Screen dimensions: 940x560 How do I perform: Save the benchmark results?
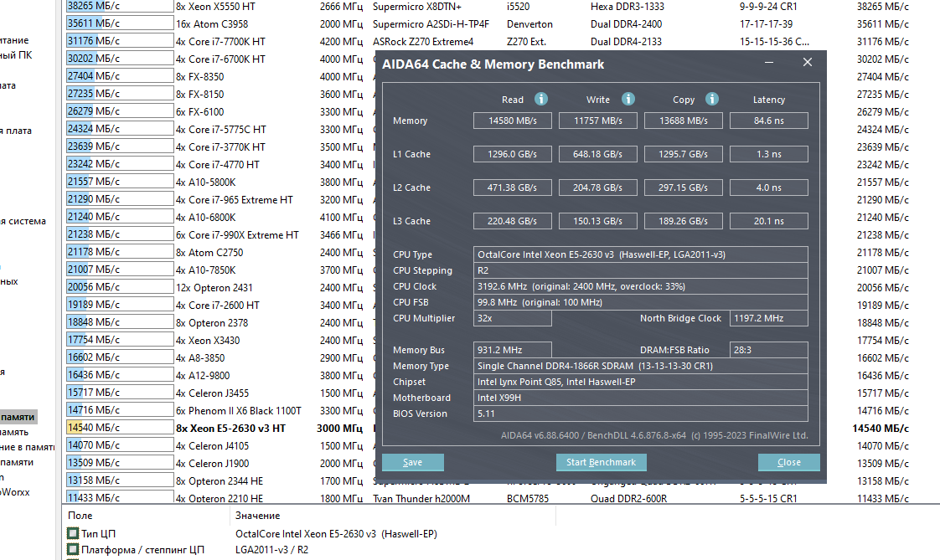(412, 462)
